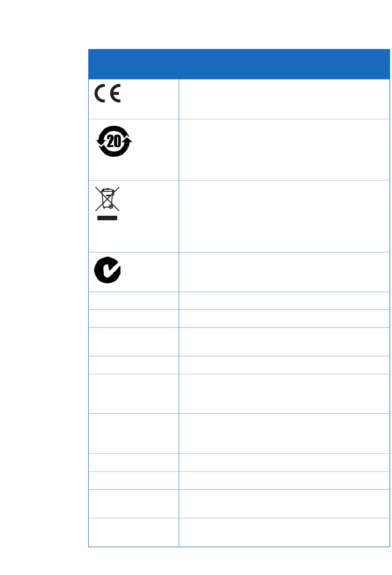Screen dimensions: 392x575
Task: Click the CE conformity mark symbol
Action: click(x=107, y=93)
